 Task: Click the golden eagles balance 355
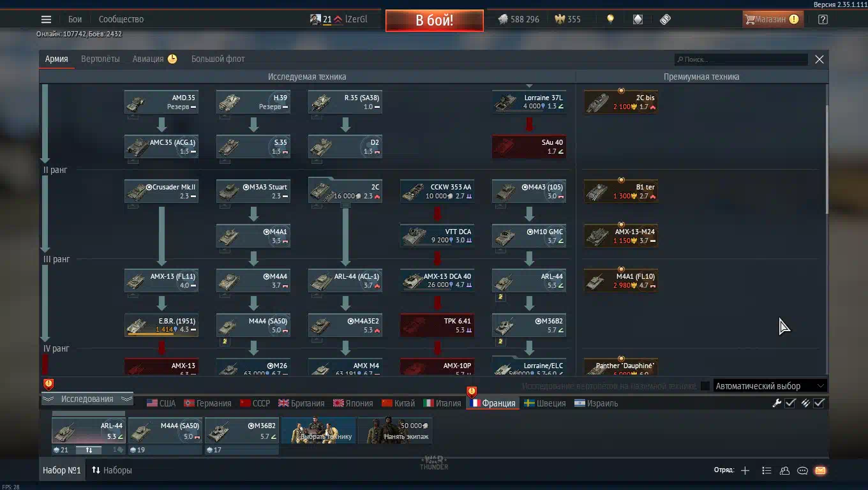tap(567, 19)
